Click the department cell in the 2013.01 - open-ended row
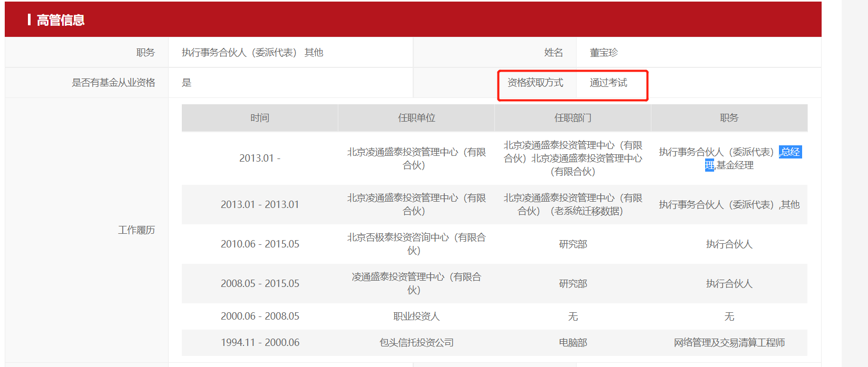Viewport: 868px width, 367px height. pos(573,158)
